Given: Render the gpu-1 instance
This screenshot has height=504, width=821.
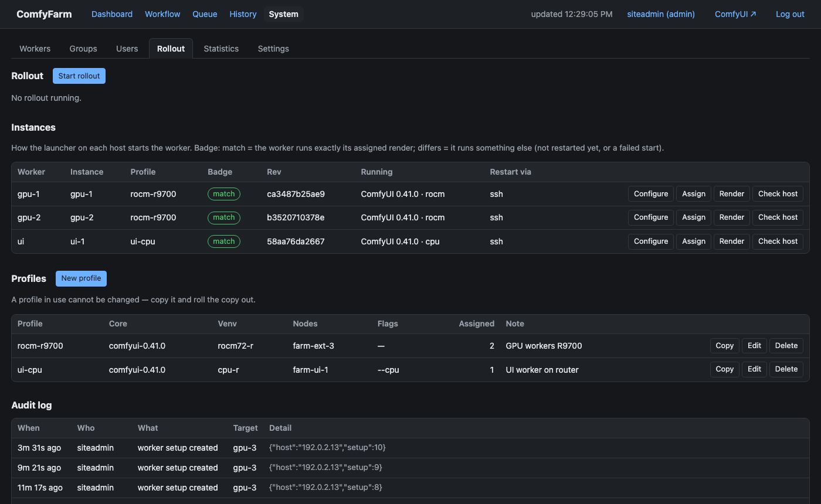Looking at the screenshot, I should click(732, 194).
